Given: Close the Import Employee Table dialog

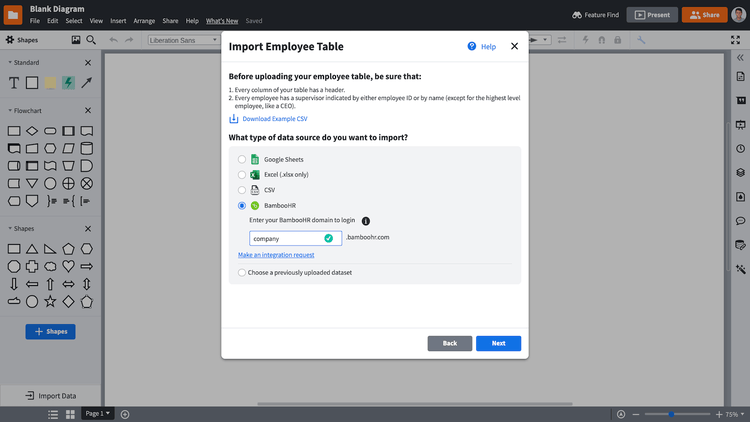Looking at the screenshot, I should click(x=514, y=46).
